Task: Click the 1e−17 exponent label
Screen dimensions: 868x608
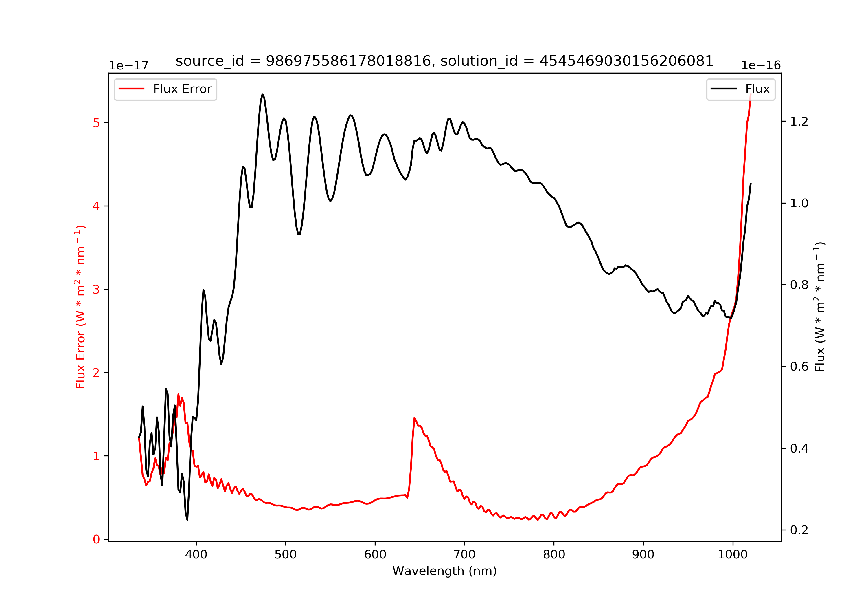Action: (129, 65)
